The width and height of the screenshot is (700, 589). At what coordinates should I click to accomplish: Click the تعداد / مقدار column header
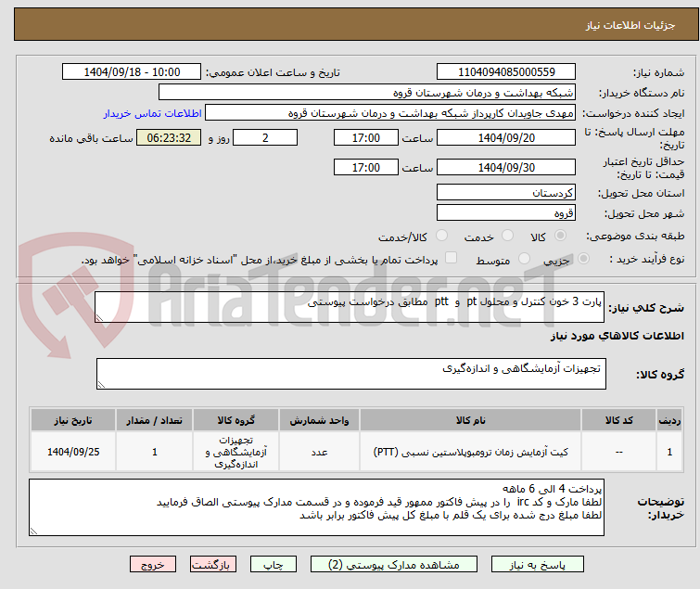coord(155,420)
